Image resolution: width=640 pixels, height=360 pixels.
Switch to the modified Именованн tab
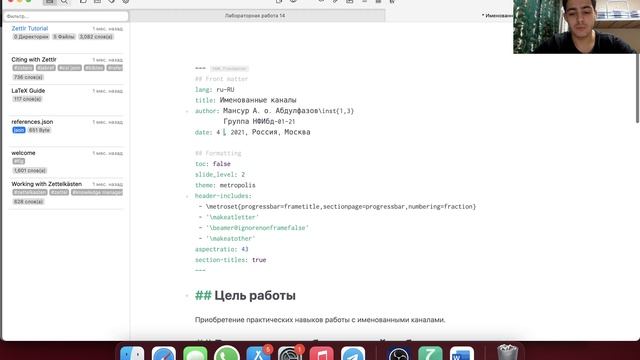(x=497, y=16)
